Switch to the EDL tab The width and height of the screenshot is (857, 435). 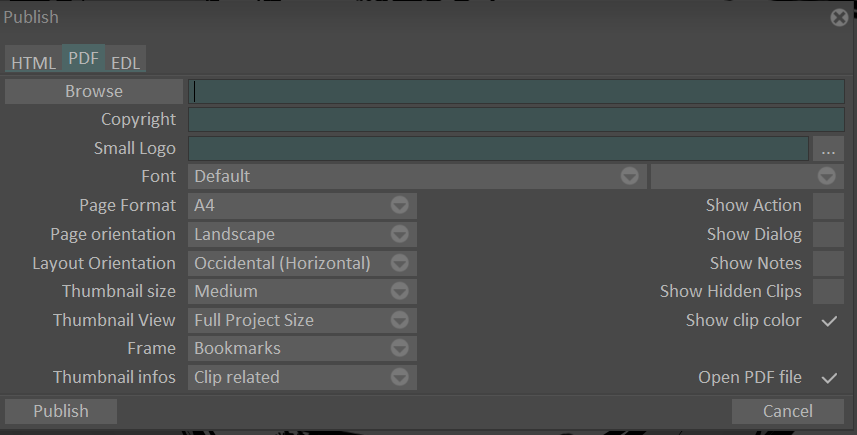(126, 63)
